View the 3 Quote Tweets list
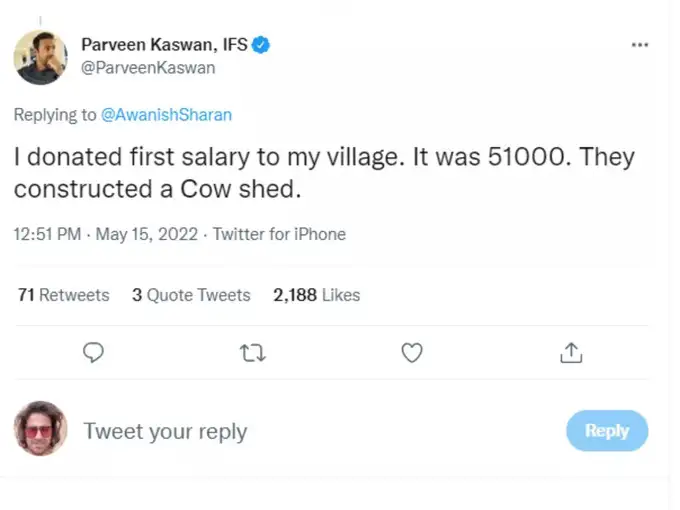 coord(191,295)
